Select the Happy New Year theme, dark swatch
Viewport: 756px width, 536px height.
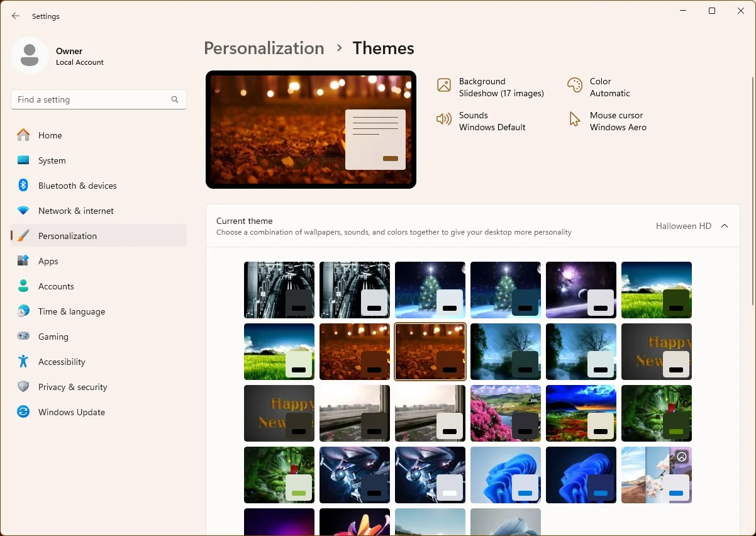click(x=279, y=413)
